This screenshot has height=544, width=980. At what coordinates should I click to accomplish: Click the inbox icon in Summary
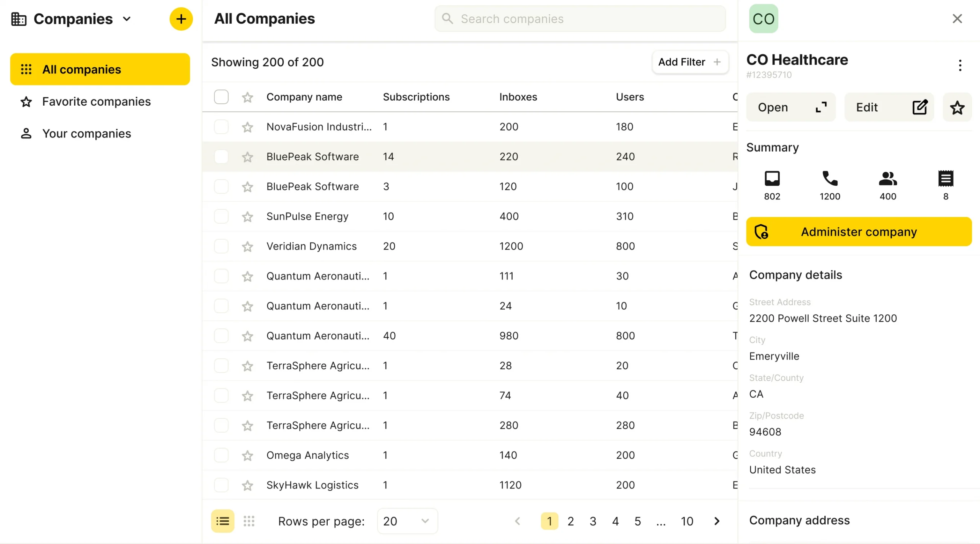tap(772, 179)
